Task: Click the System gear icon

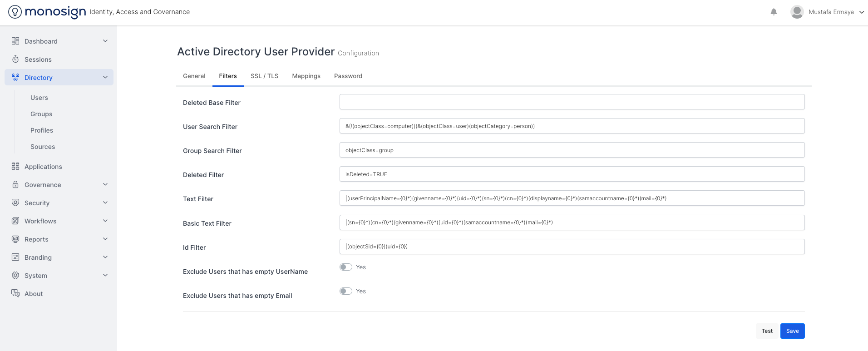Action: tap(15, 276)
